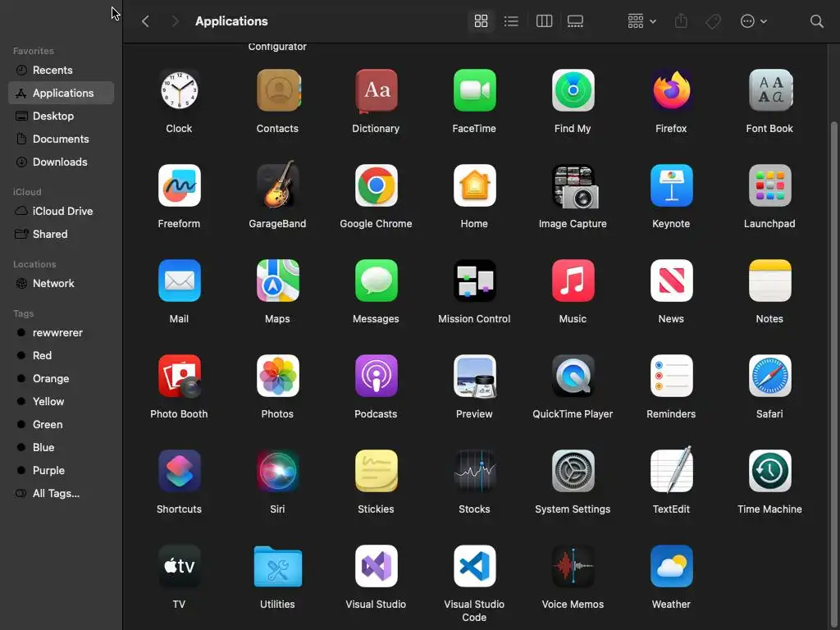Open Recents in the sidebar
840x630 pixels.
click(x=61, y=71)
